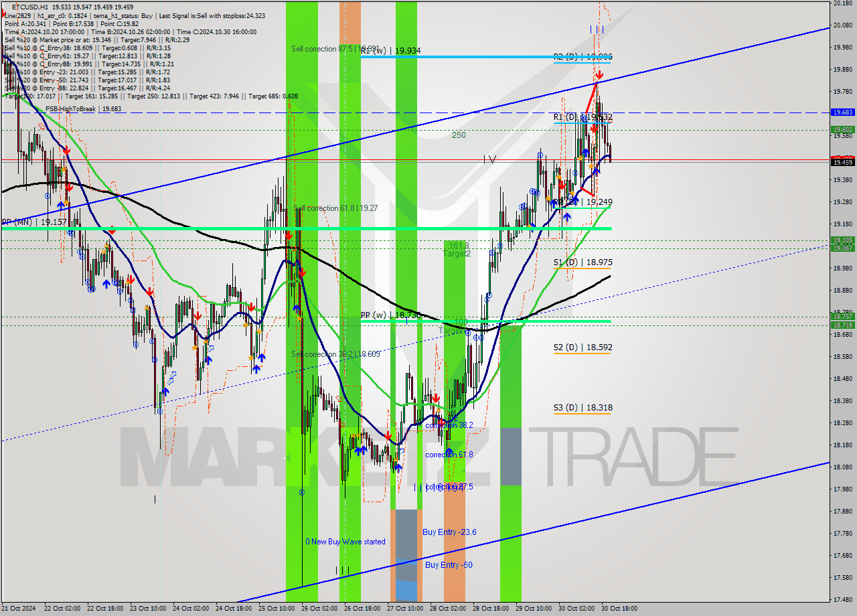Screen dimensions: 857x616
Task: Click the '250' Fibonacci level label
Action: coord(458,135)
